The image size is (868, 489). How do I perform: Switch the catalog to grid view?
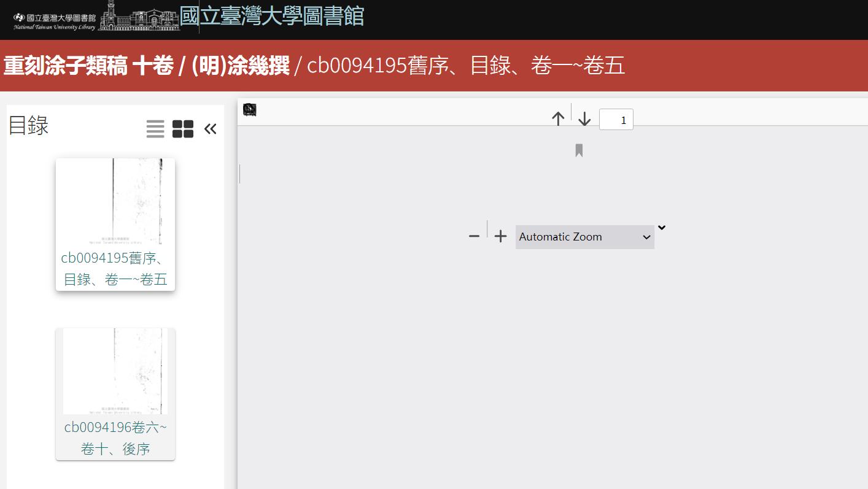183,129
